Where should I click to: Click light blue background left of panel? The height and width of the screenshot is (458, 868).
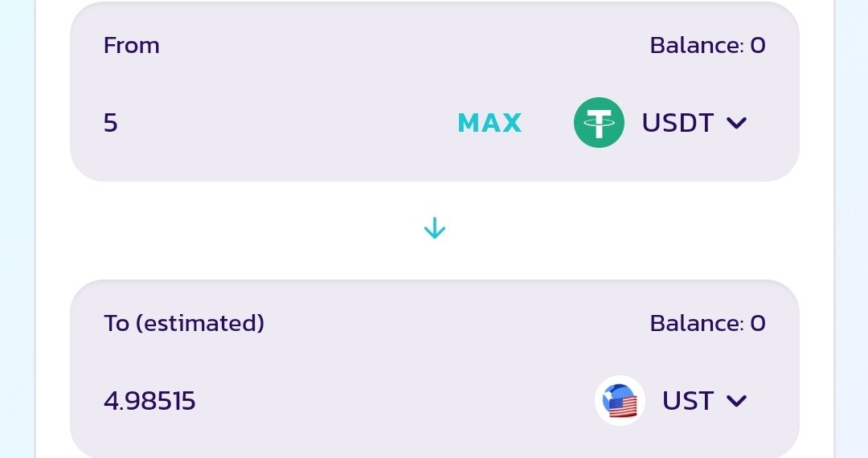tap(16, 229)
